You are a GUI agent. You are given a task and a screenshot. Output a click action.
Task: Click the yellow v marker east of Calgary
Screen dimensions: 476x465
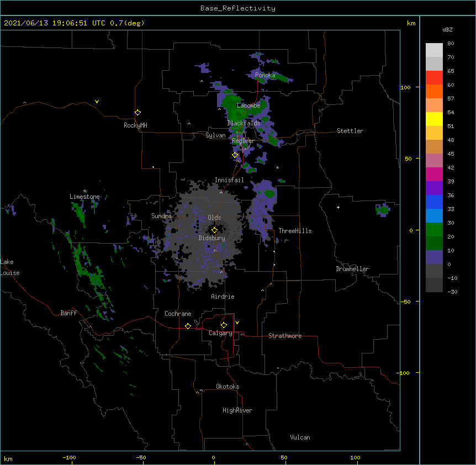tap(237, 323)
